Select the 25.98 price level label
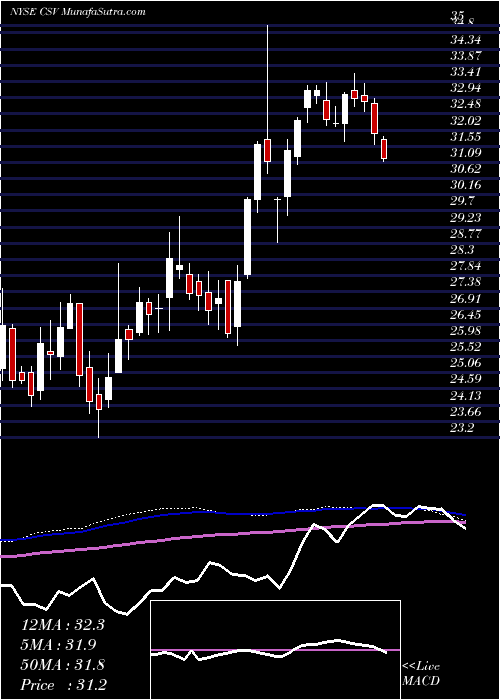Viewport: 500px width, 700px height. coord(465,330)
